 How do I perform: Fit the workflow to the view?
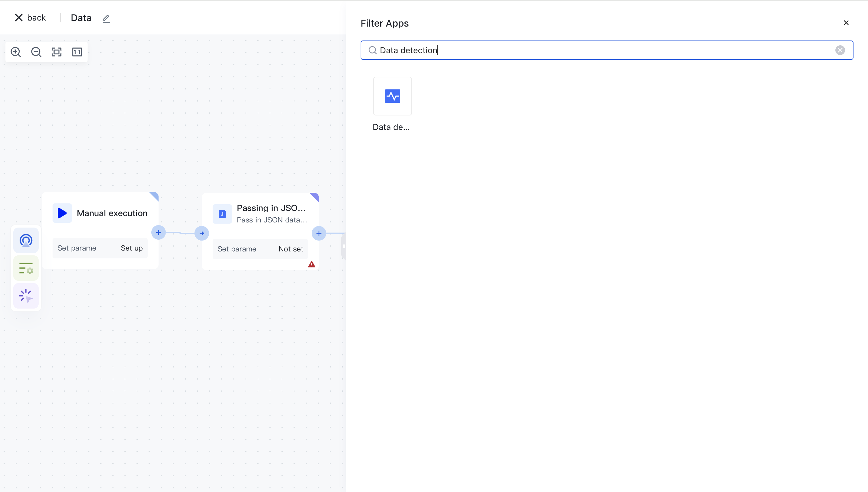[56, 52]
